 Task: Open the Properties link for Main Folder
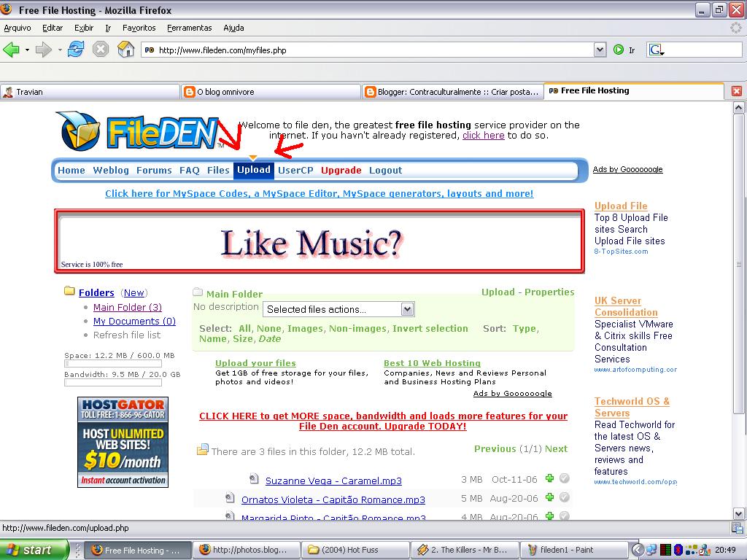click(x=549, y=292)
